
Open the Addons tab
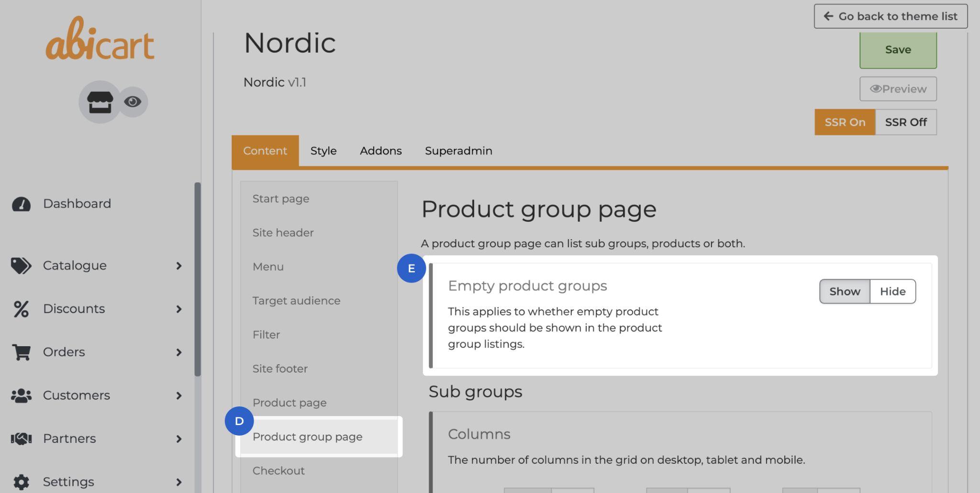click(x=380, y=151)
